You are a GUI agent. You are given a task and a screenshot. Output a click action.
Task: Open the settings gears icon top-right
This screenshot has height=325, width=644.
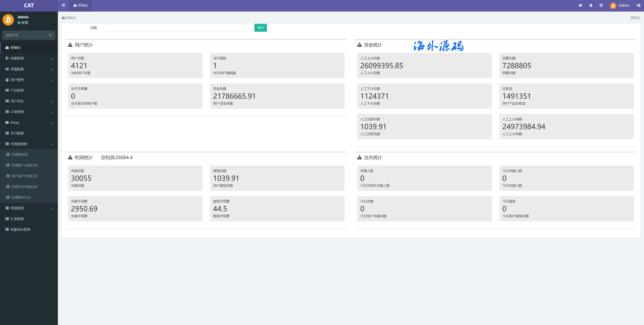coord(638,6)
